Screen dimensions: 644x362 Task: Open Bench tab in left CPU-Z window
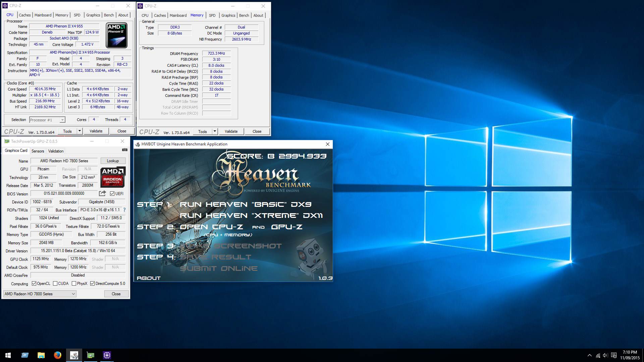[109, 15]
